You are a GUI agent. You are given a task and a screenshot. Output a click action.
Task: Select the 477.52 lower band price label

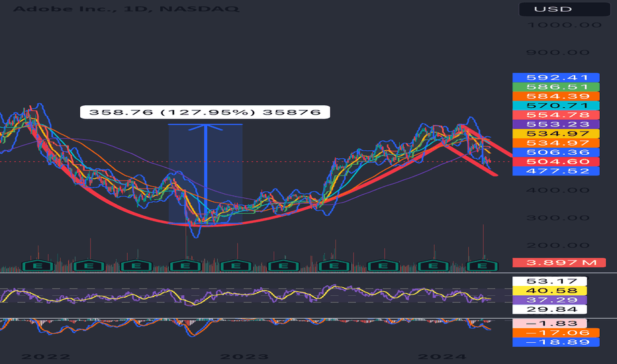[556, 171]
